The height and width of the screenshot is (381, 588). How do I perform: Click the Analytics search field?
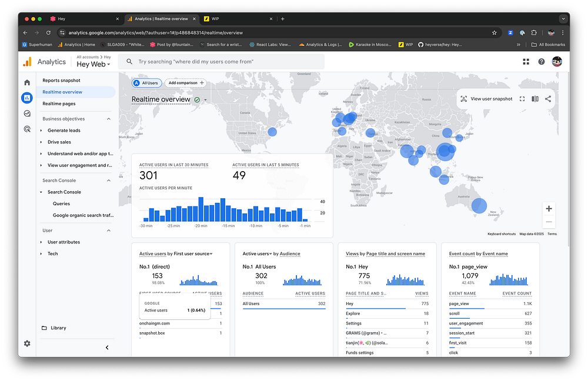click(x=221, y=62)
